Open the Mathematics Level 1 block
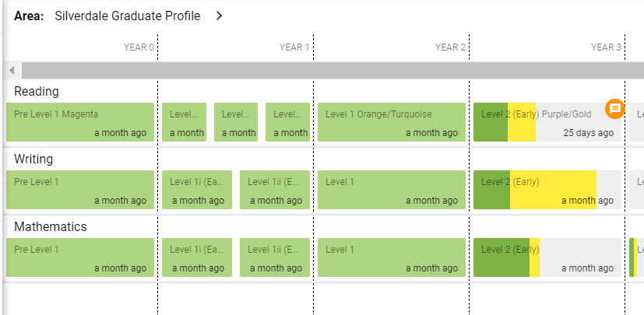The height and width of the screenshot is (315, 644). click(x=392, y=257)
